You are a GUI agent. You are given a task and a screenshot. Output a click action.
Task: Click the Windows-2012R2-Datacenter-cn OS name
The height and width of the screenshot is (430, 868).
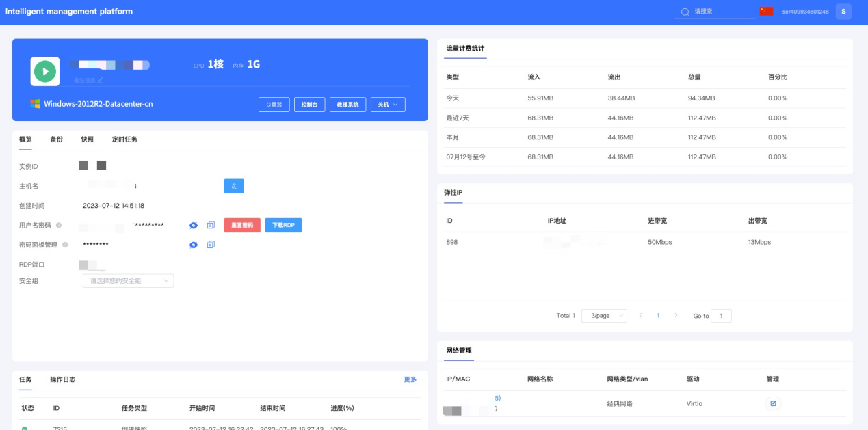click(98, 104)
